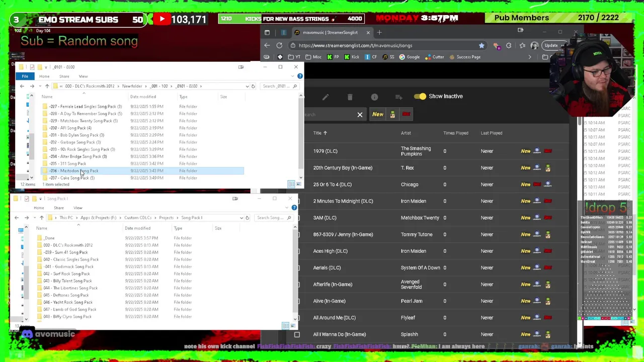Expand the bookmarks overflow chevron
Image resolution: width=644 pixels, height=362 pixels.
click(529, 57)
